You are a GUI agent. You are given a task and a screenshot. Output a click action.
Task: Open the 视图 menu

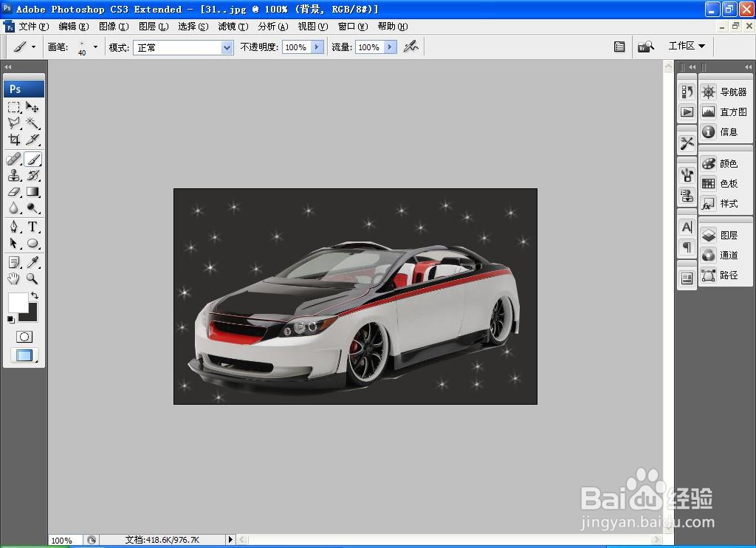pyautogui.click(x=313, y=27)
